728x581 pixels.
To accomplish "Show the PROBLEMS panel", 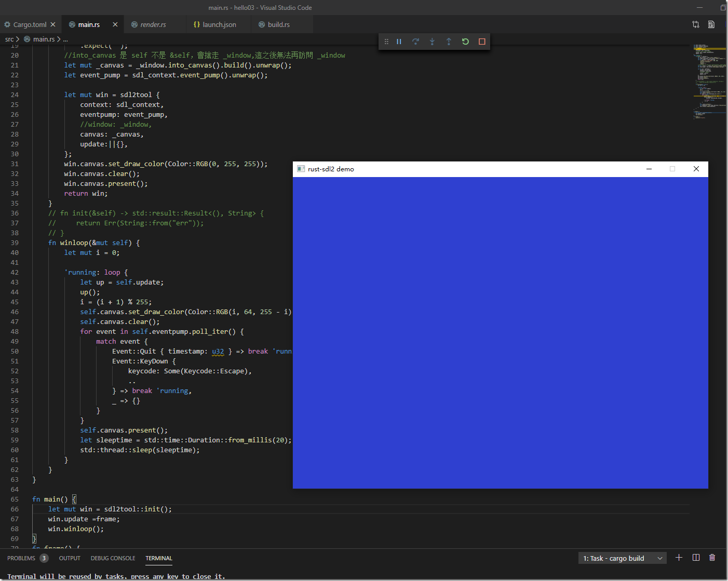I will [x=21, y=558].
